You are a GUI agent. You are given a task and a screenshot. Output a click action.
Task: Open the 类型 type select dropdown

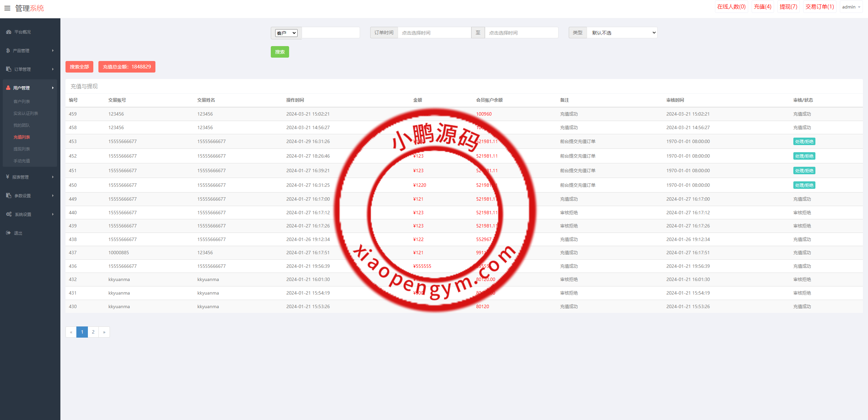click(x=622, y=33)
